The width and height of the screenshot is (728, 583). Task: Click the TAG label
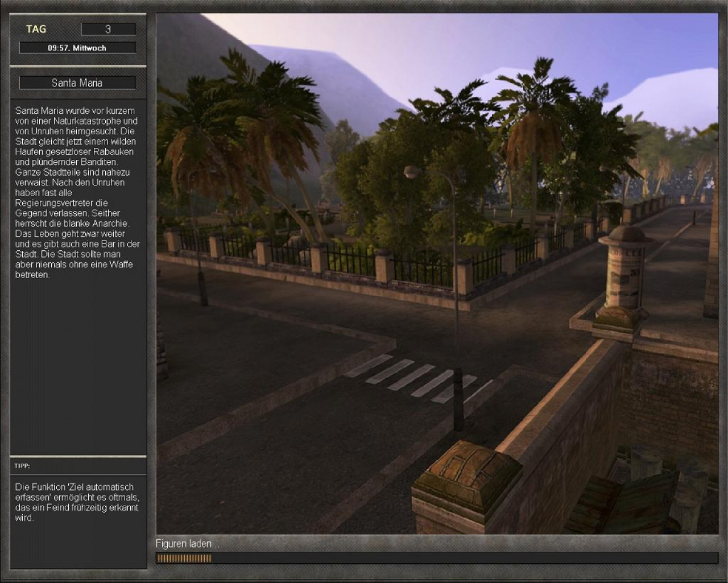(x=36, y=29)
